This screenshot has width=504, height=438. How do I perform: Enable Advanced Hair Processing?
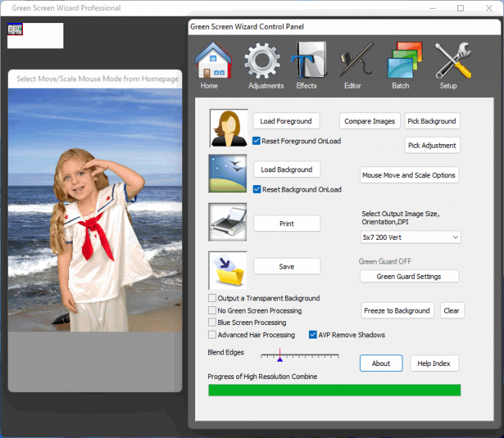(x=212, y=335)
